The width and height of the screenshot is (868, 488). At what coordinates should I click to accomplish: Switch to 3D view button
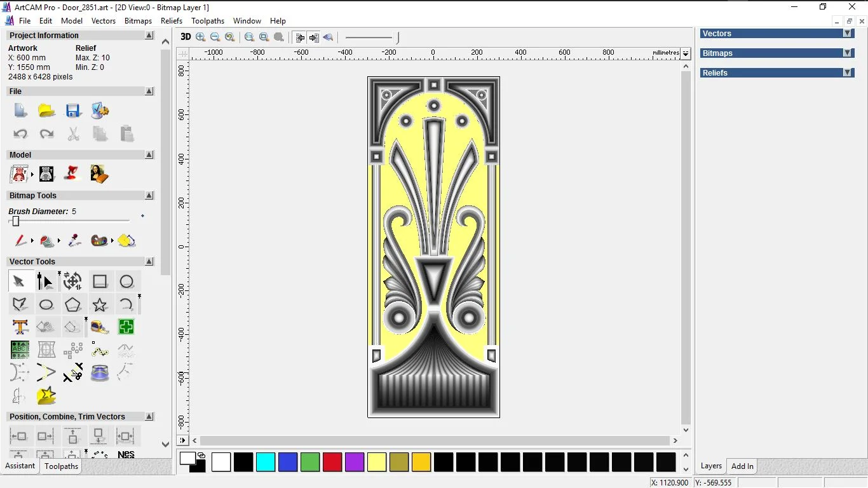[x=186, y=37]
